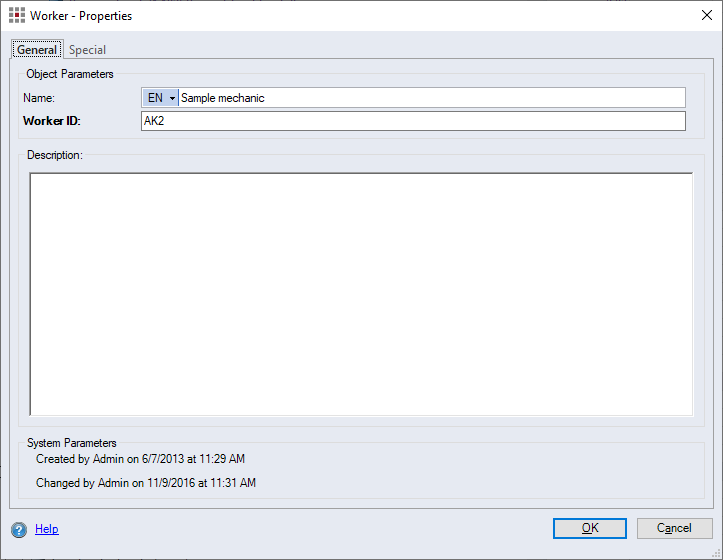Click the "Worker - Properties" title bar text

[81, 16]
